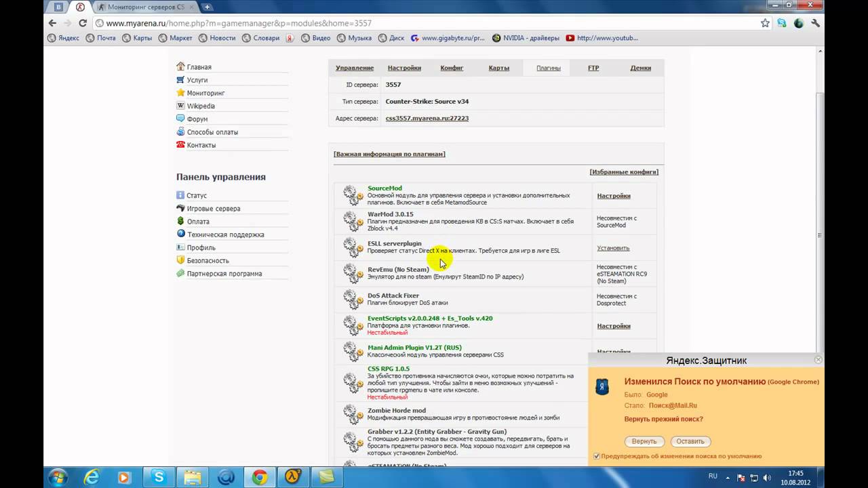The width and height of the screenshot is (868, 488).
Task: Click the volume speaker tray icon
Action: (x=768, y=478)
